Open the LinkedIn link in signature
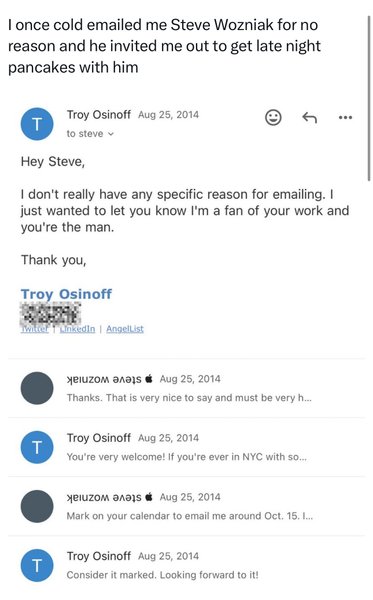Viewport: 373px width, 600px height. [77, 329]
